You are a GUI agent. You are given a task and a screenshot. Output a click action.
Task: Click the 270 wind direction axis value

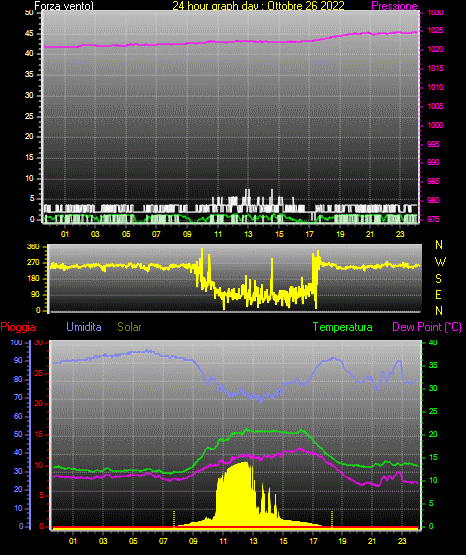click(x=33, y=263)
